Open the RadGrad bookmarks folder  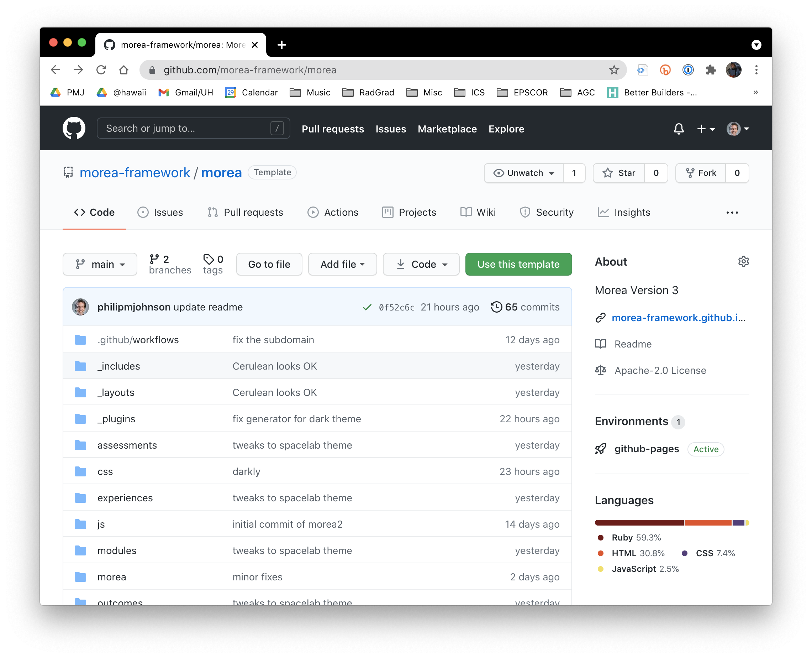[x=369, y=93]
